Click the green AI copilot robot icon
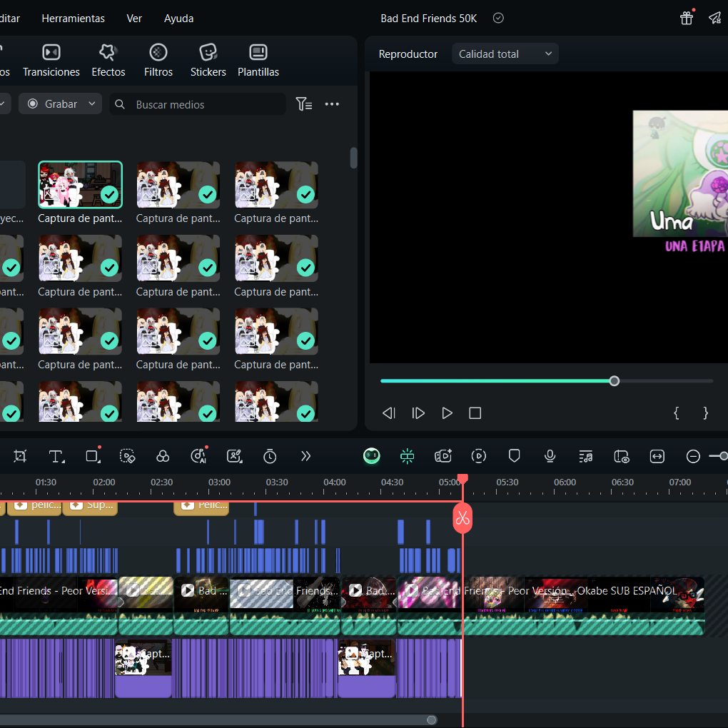Image resolution: width=728 pixels, height=728 pixels. pos(371,456)
